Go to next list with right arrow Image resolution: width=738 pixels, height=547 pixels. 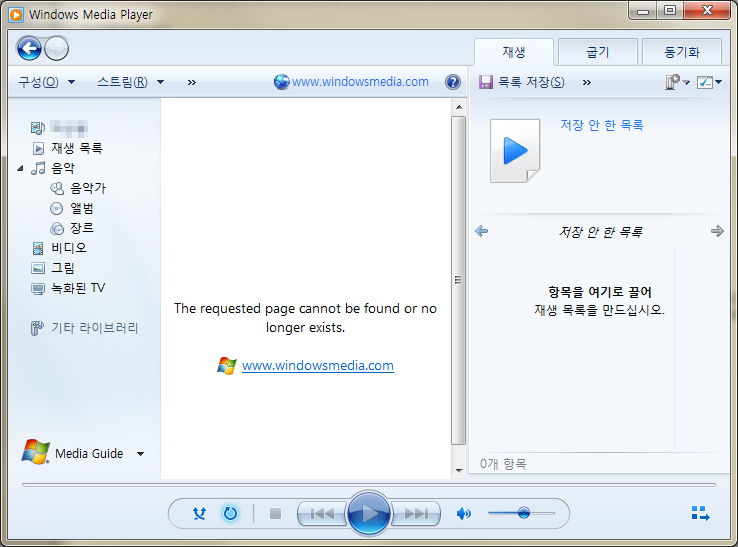coord(717,231)
